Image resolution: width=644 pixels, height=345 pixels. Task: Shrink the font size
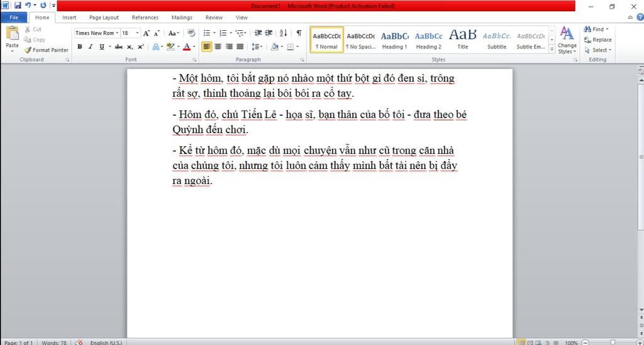coord(157,33)
